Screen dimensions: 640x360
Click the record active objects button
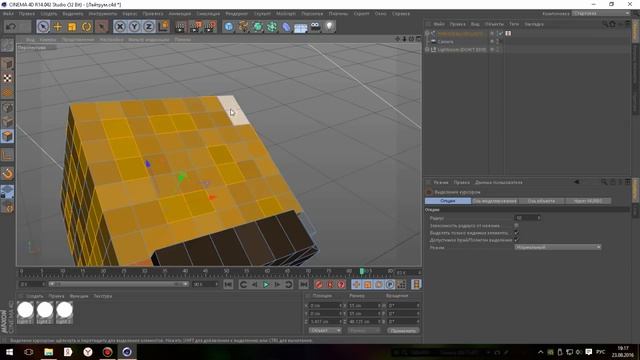pos(319,284)
